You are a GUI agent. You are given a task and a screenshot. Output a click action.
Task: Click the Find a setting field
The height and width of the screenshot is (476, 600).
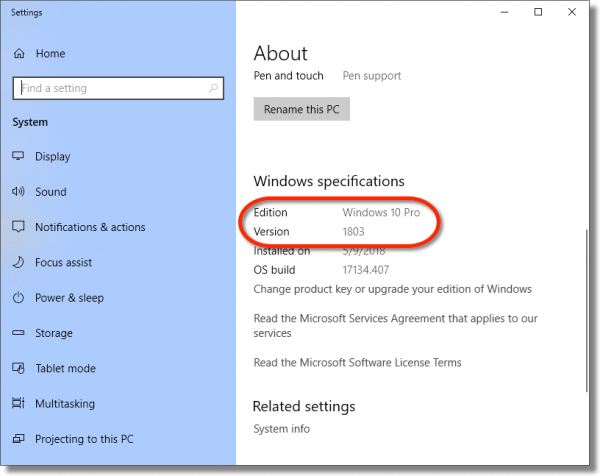118,88
